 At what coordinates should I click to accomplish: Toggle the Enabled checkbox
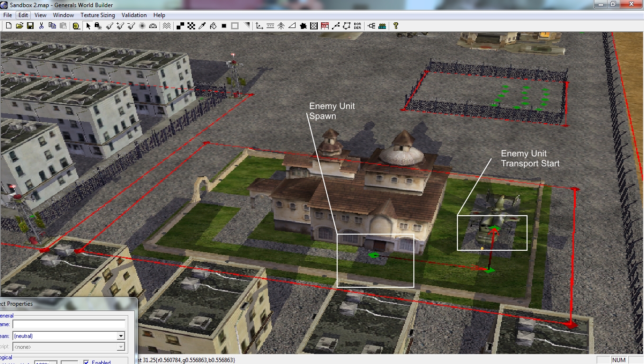tap(86, 363)
